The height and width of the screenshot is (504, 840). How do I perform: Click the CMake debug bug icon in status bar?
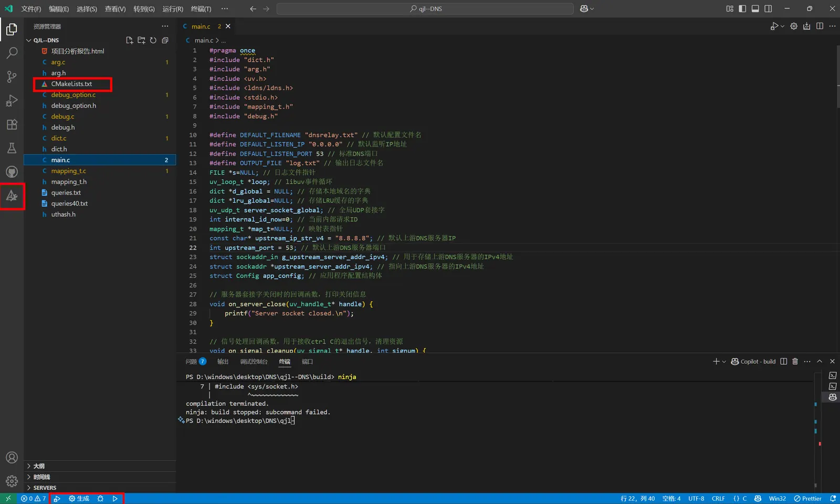(100, 499)
